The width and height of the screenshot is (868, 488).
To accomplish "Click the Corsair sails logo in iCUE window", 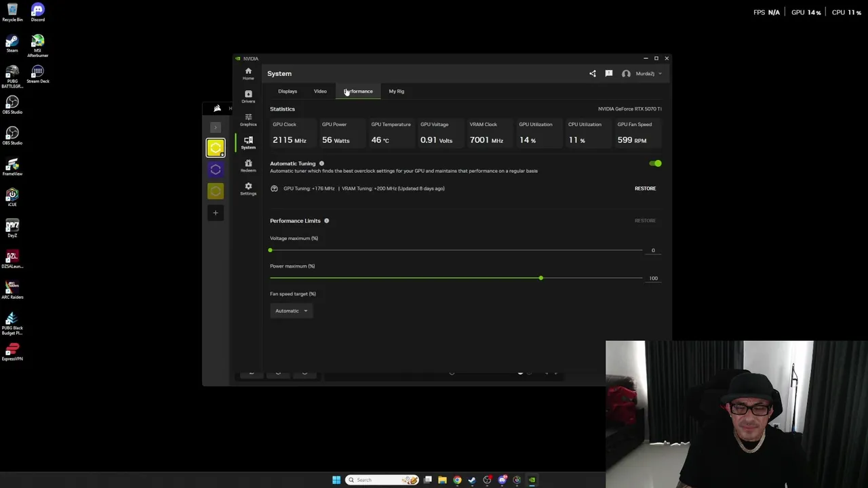I will point(217,108).
